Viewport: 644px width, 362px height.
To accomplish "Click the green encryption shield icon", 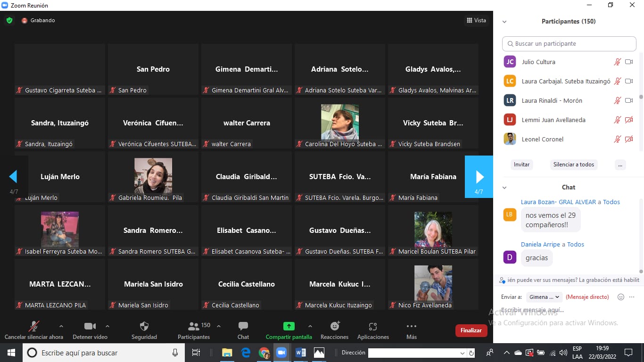I will 9,20.
